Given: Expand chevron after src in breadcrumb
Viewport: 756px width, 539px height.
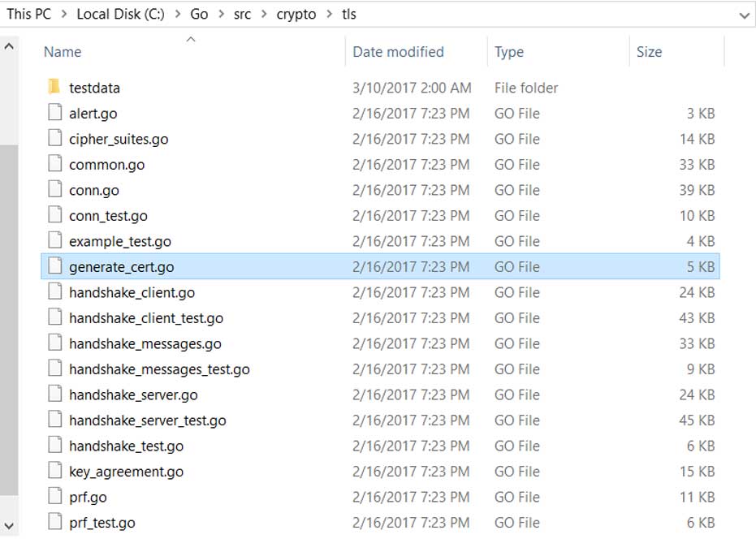Looking at the screenshot, I should tap(264, 14).
